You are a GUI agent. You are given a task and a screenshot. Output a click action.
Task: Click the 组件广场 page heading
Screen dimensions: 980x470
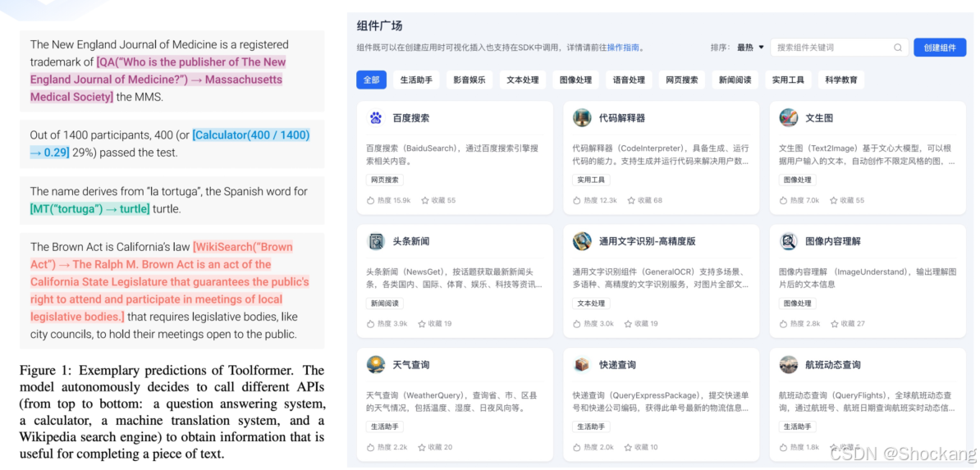pyautogui.click(x=379, y=26)
